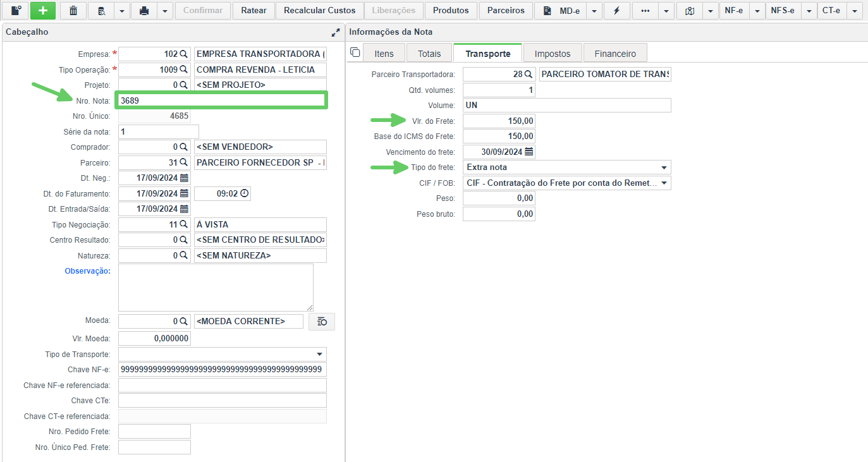Click the Nro. Nota field
This screenshot has height=462, width=868.
pos(221,100)
